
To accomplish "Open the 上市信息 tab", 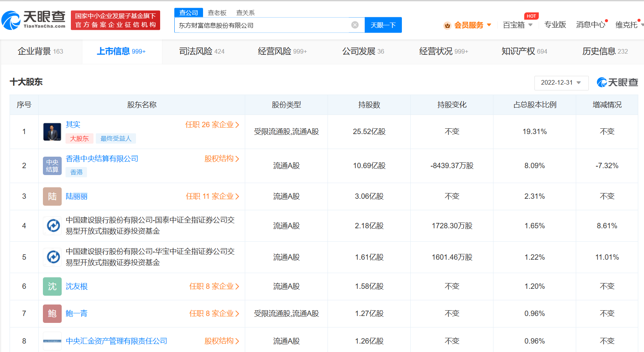I will coord(121,51).
